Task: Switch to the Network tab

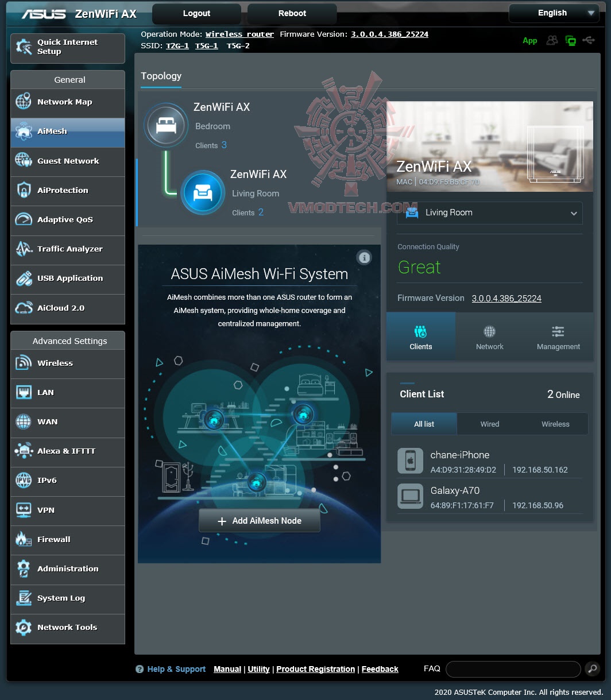Action: (490, 337)
